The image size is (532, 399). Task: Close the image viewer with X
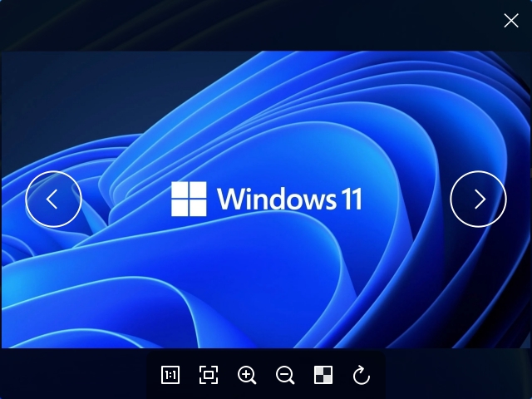(511, 21)
